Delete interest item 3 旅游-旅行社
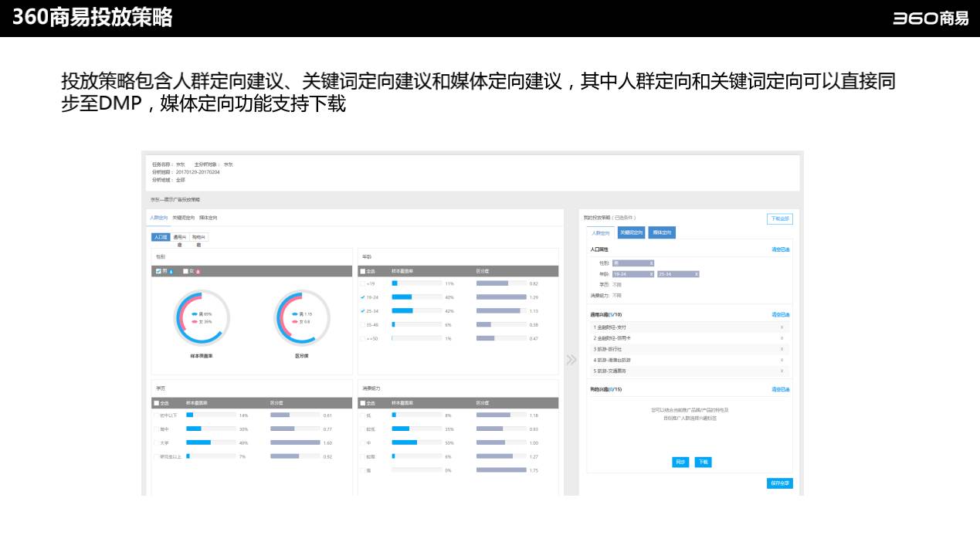Viewport: 980px width, 549px height. (782, 349)
